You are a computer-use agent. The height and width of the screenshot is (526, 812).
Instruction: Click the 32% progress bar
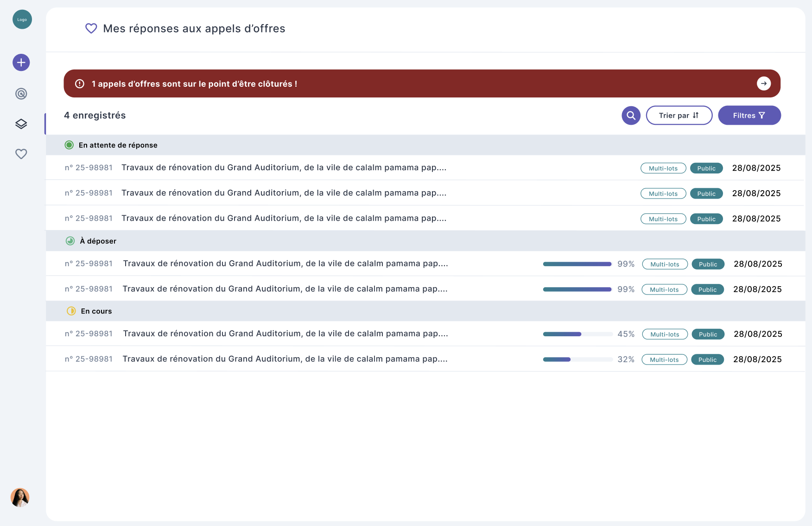577,359
